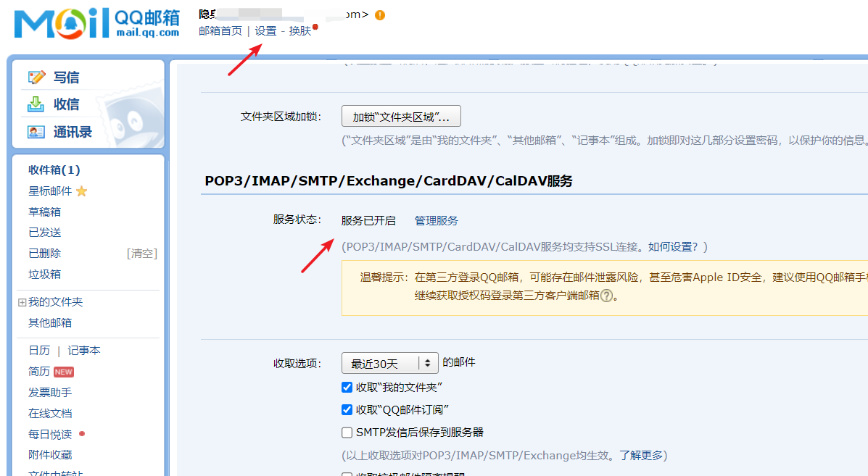Click the compose mail pencil icon
The width and height of the screenshot is (868, 476).
pyautogui.click(x=36, y=78)
